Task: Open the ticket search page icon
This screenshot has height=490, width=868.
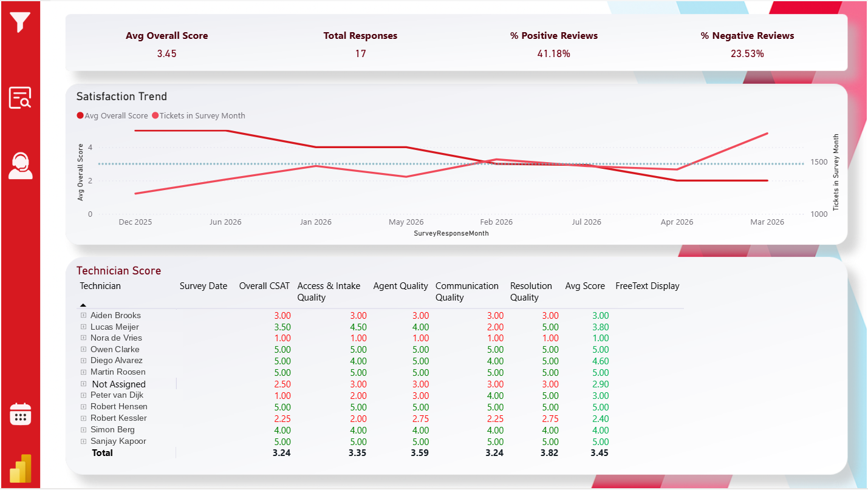Action: click(x=20, y=98)
